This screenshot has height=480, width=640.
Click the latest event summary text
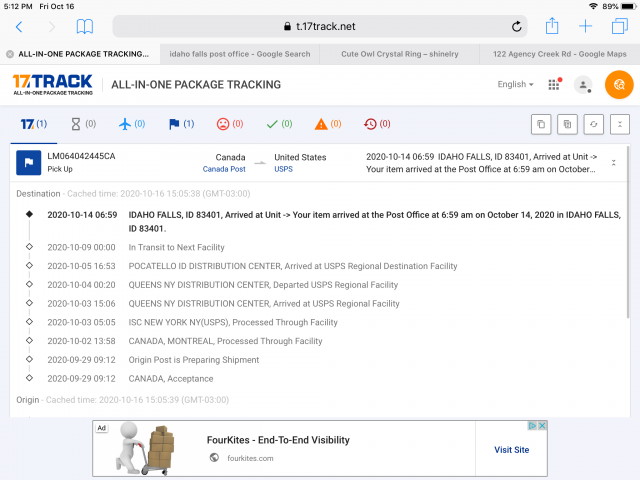(481, 163)
